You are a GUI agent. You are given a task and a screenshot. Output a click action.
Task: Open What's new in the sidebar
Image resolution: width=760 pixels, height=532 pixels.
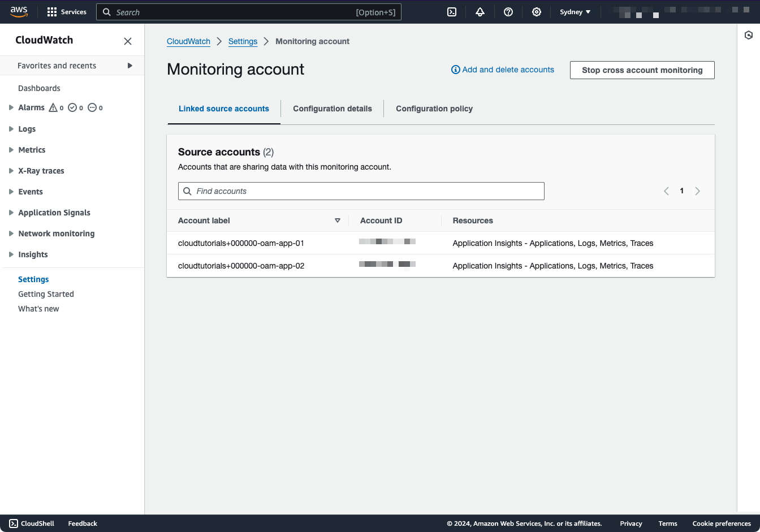[x=38, y=309]
